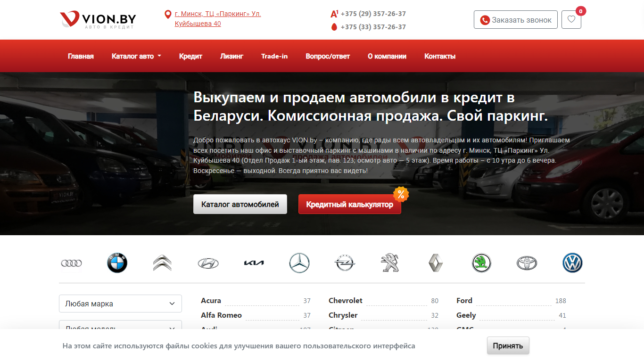
Task: Call the number +375 (29) 357-26-37
Action: (x=373, y=14)
